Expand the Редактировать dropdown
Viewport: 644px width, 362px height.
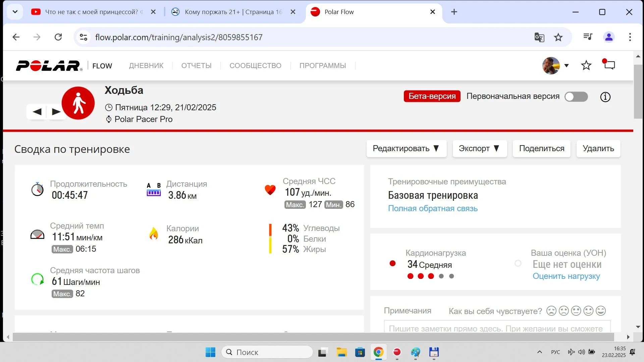406,148
